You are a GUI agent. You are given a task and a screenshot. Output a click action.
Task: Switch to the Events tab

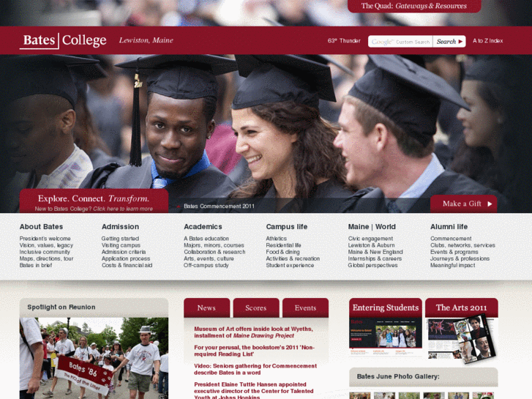point(305,307)
